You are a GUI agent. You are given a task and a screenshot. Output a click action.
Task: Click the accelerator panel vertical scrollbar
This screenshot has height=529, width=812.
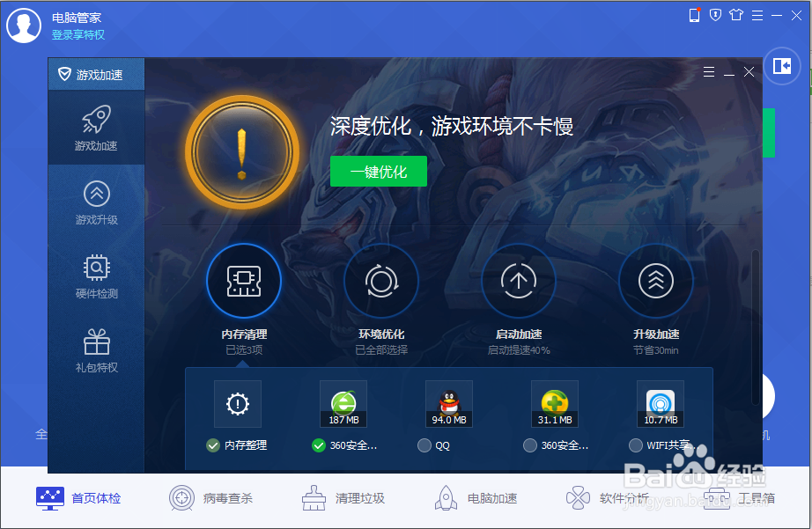click(756, 327)
